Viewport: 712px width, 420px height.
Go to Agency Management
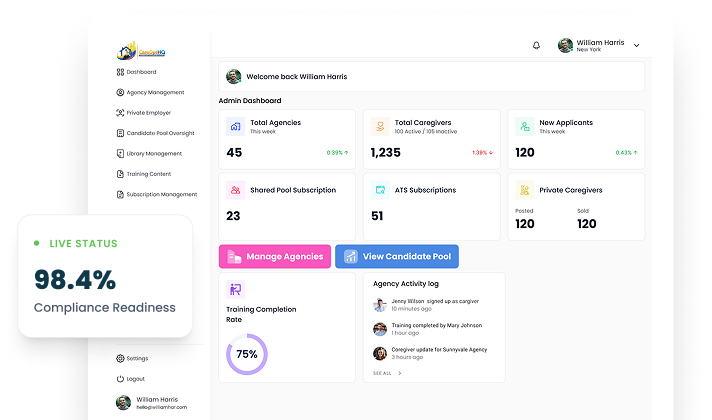click(x=150, y=92)
